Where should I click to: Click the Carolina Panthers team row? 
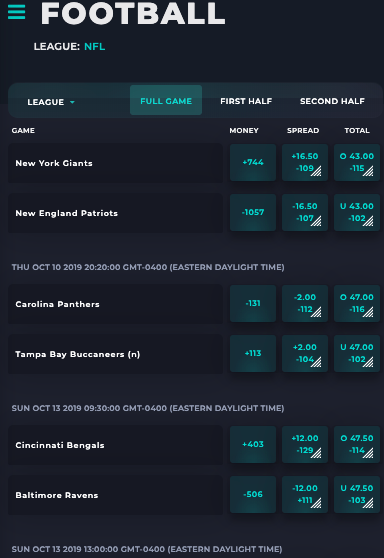[115, 304]
